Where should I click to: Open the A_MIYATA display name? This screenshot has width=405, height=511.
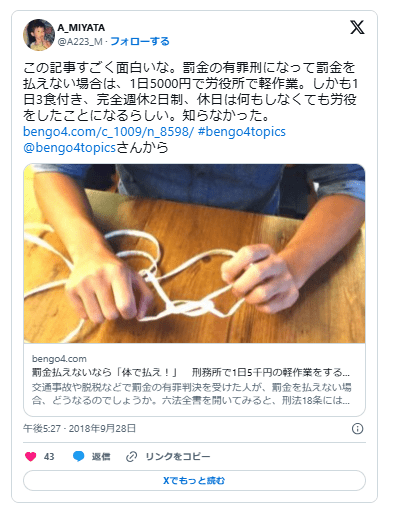(81, 27)
